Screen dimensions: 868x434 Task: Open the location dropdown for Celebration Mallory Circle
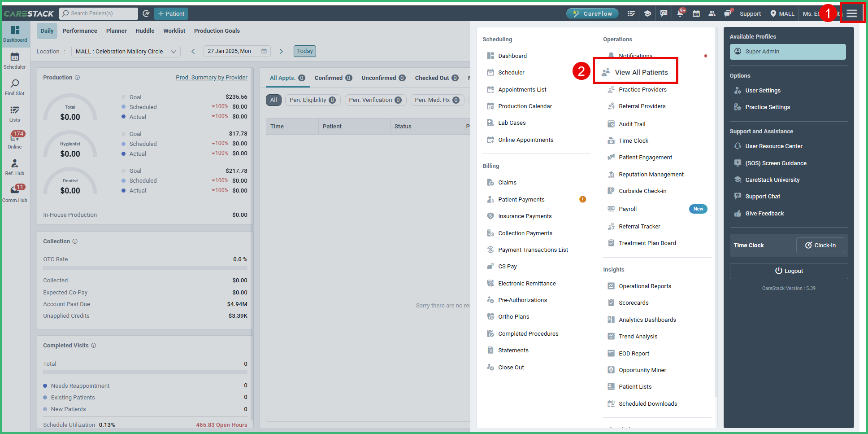click(x=126, y=51)
